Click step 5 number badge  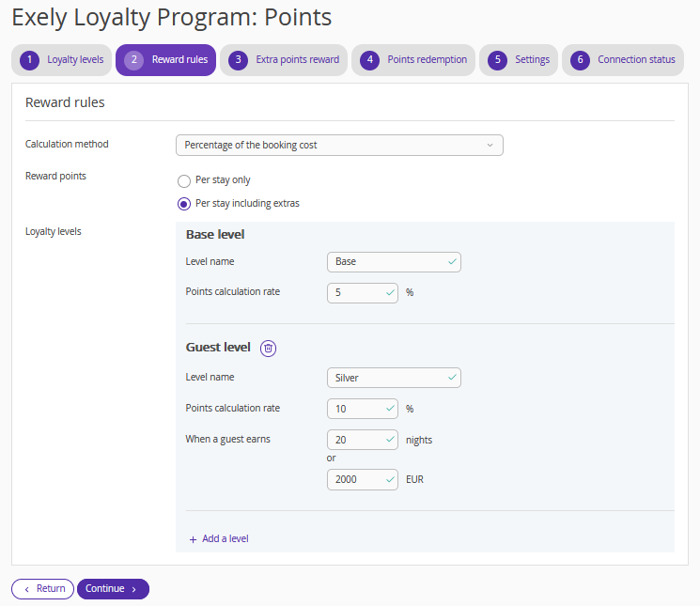click(x=497, y=60)
